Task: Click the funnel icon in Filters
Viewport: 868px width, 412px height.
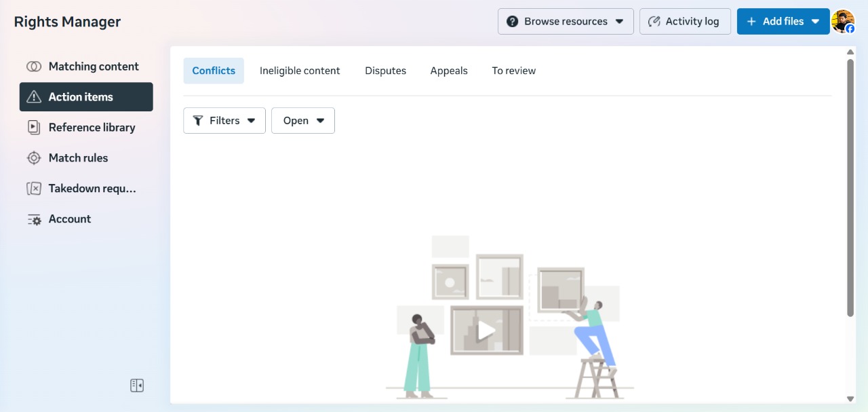Action: coord(198,121)
